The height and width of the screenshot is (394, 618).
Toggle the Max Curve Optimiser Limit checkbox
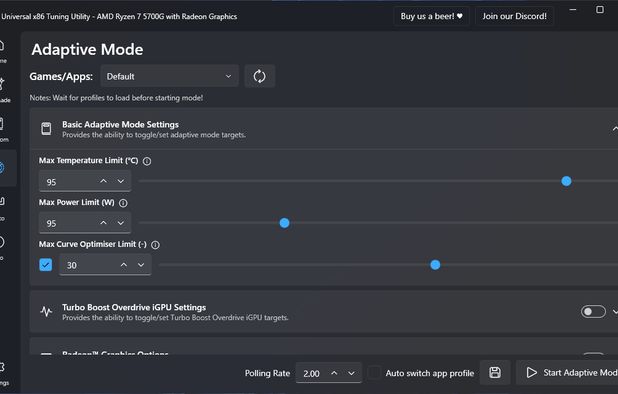[x=46, y=265]
